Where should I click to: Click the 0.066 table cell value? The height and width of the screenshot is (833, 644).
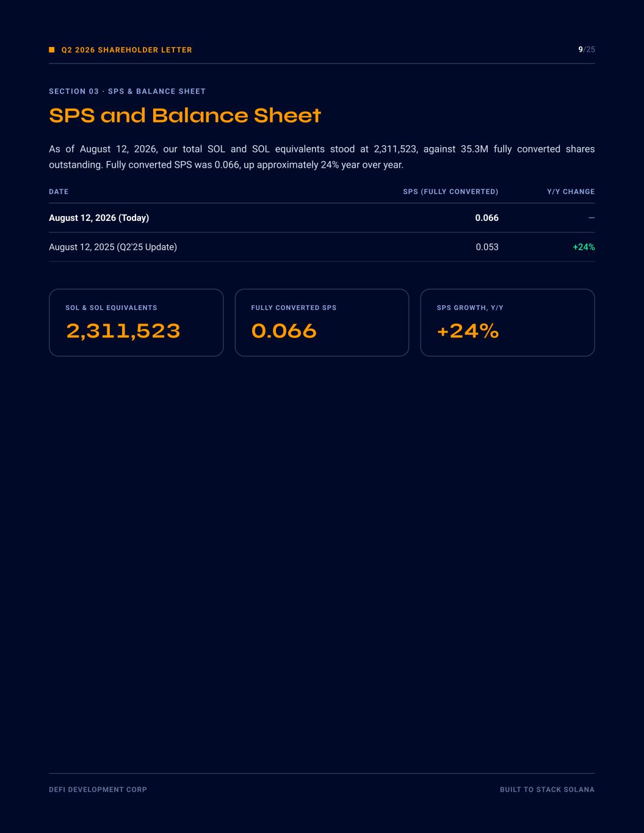(x=487, y=218)
